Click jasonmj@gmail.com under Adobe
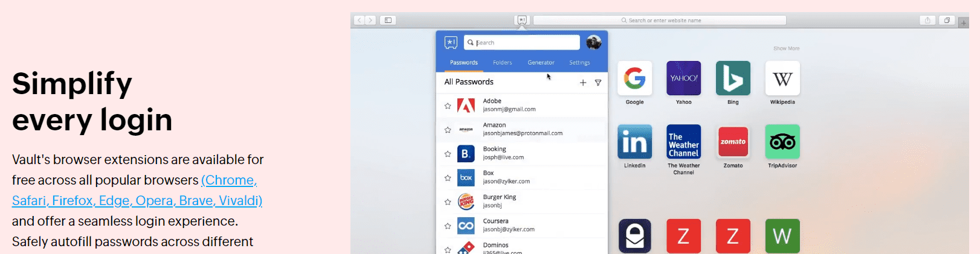This screenshot has height=254, width=980. point(509,109)
